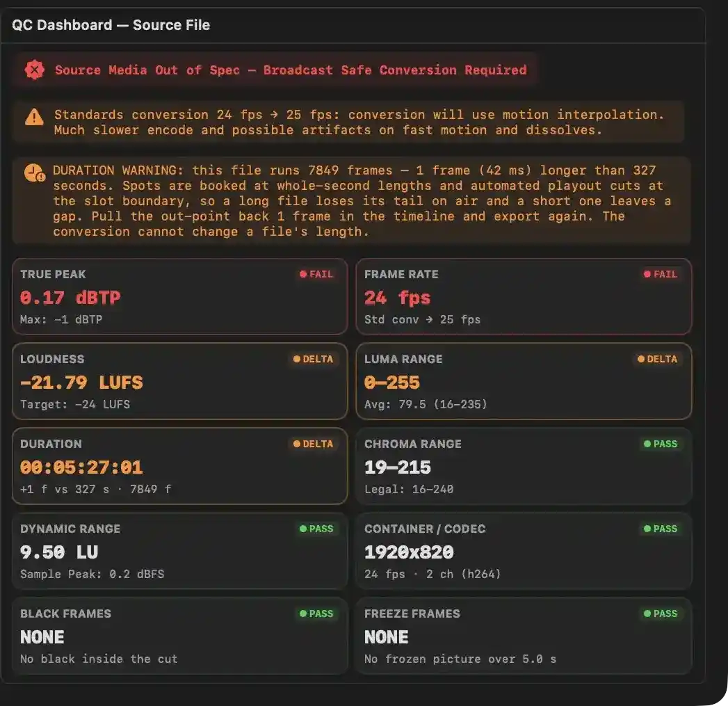This screenshot has height=706, width=728.
Task: Select the BLACK FRAMES card title
Action: tap(66, 613)
